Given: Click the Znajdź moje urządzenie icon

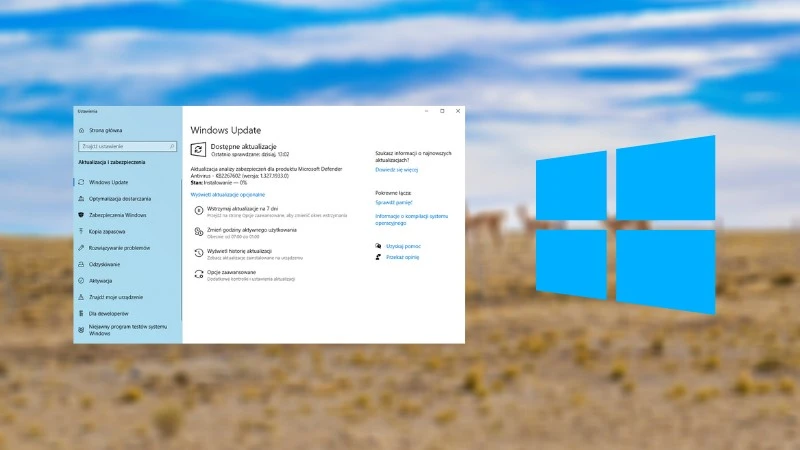Looking at the screenshot, I should [x=81, y=297].
